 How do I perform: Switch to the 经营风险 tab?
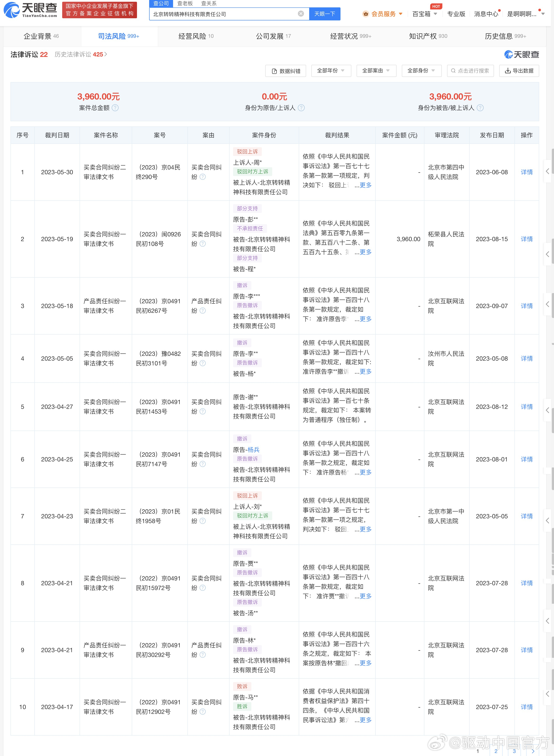click(196, 36)
